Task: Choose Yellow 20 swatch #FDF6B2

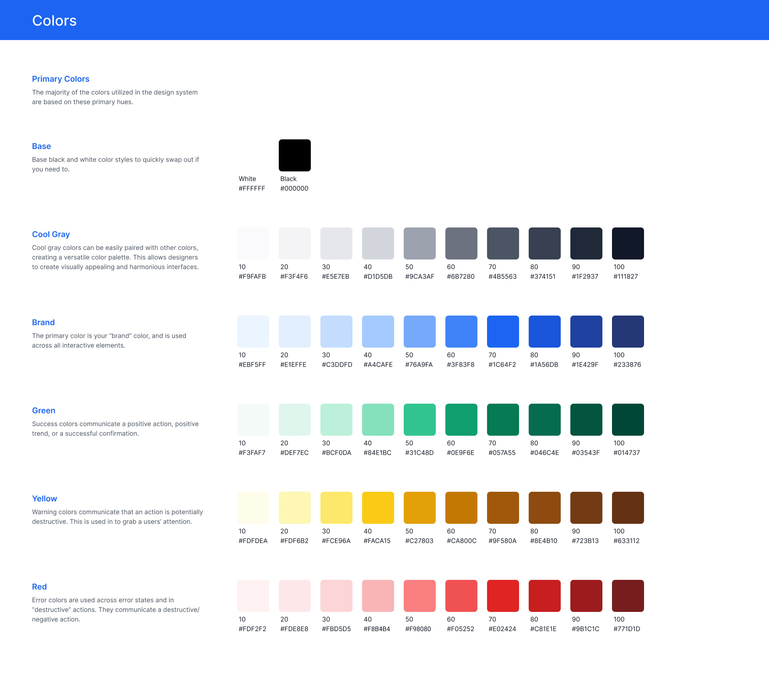Action: coord(294,508)
